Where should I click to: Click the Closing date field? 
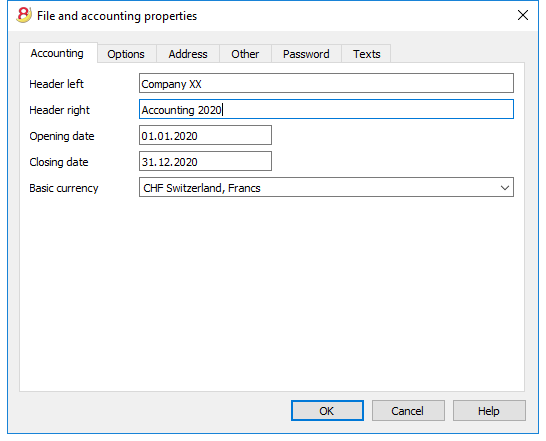click(205, 161)
